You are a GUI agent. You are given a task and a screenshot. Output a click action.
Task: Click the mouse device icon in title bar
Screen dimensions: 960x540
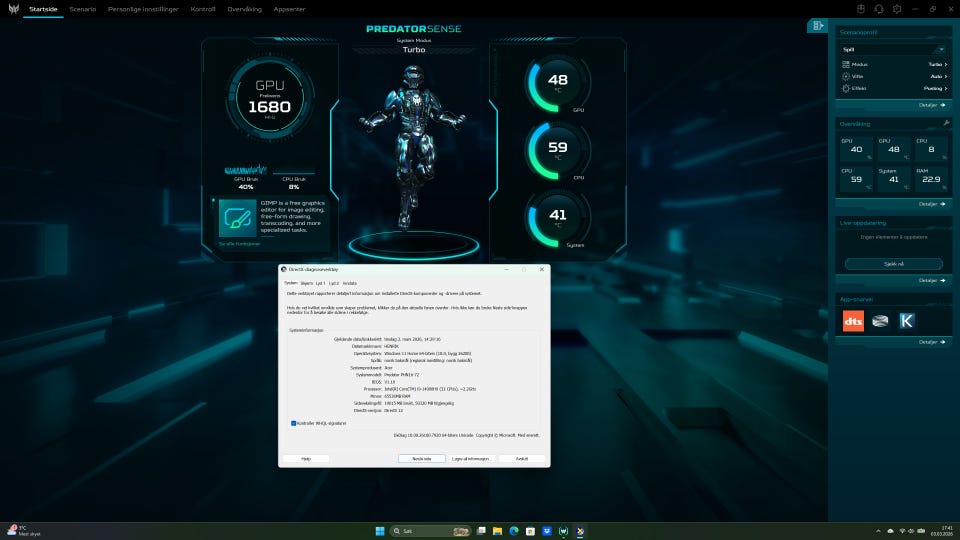click(x=861, y=9)
